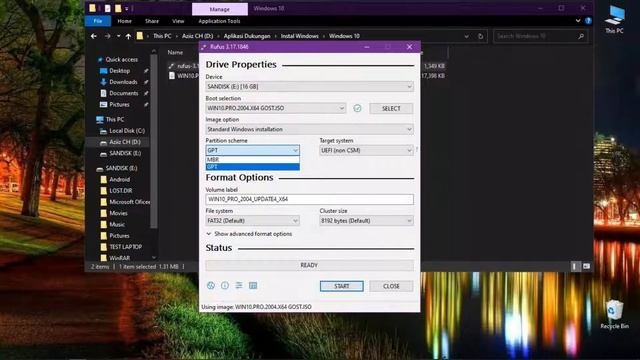Expand the Explorer ribbon chevron

578,21
